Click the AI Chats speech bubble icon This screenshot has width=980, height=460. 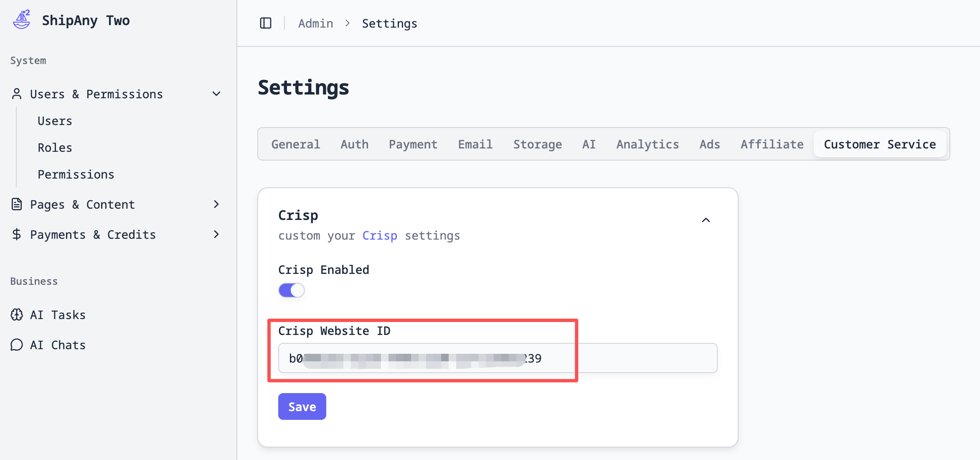17,345
